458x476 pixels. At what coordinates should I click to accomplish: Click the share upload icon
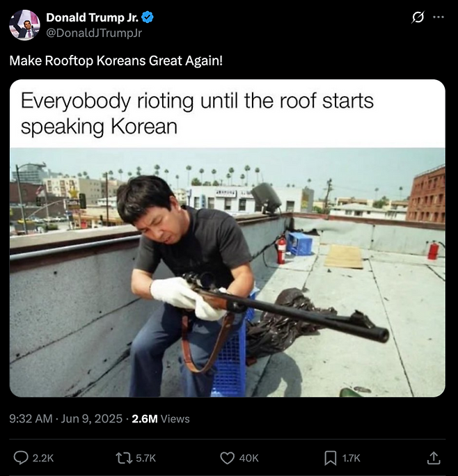pos(433,458)
